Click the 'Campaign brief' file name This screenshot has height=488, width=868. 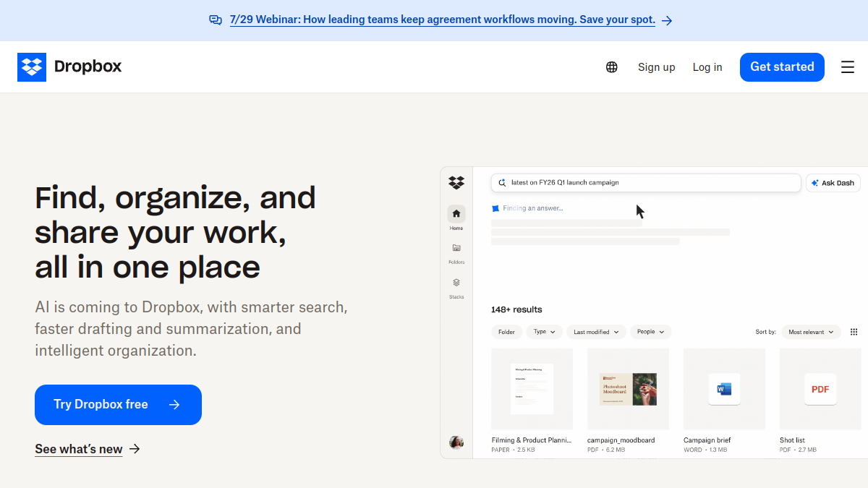(707, 440)
